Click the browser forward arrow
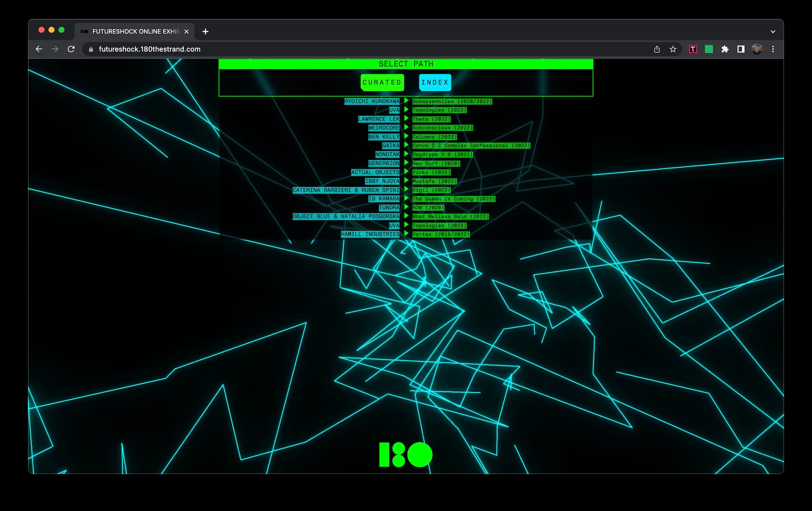This screenshot has width=812, height=511. click(55, 49)
